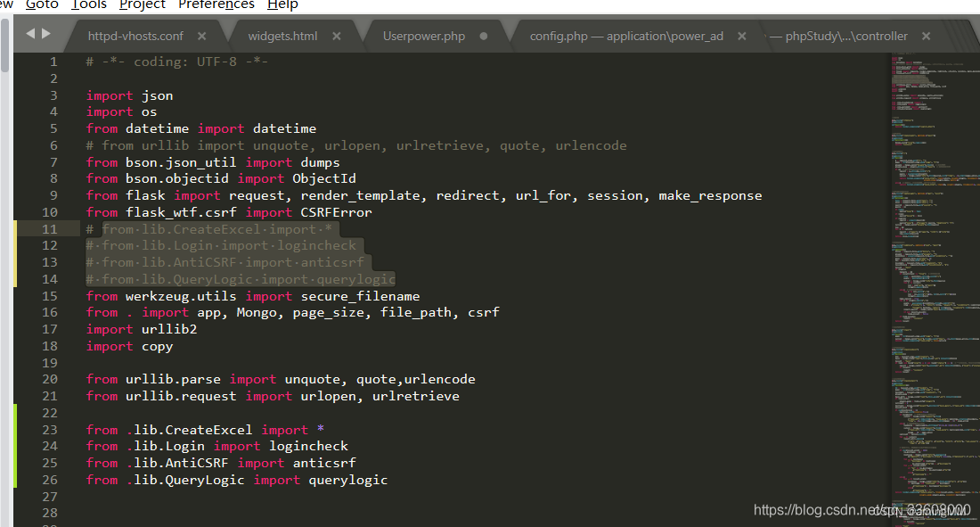Open the Tools menu
This screenshot has width=980, height=527.
(89, 4)
